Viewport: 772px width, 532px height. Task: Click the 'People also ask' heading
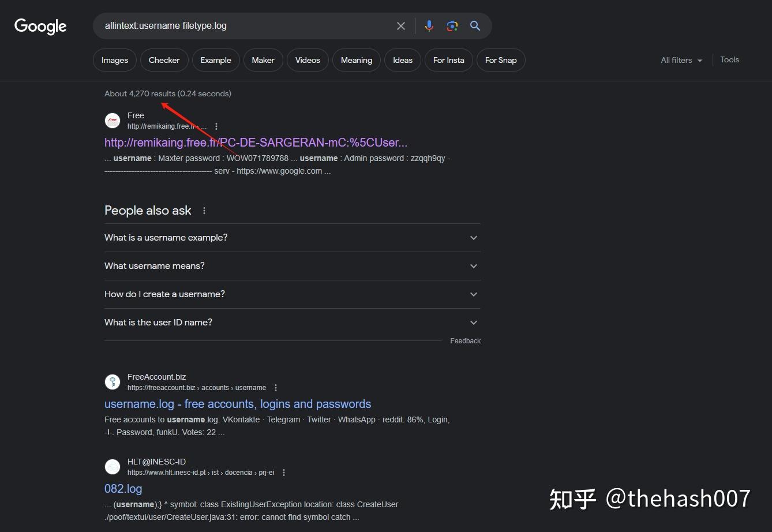click(148, 211)
